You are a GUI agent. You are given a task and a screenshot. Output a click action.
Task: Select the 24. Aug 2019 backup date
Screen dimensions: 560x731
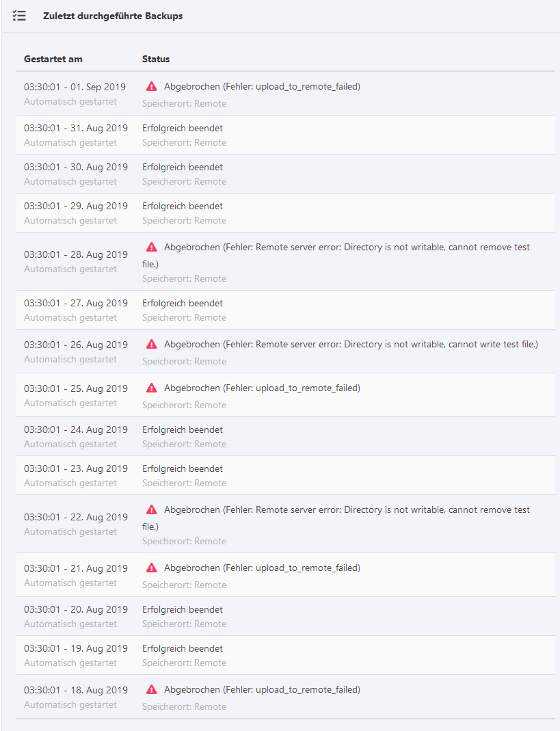[x=76, y=429]
